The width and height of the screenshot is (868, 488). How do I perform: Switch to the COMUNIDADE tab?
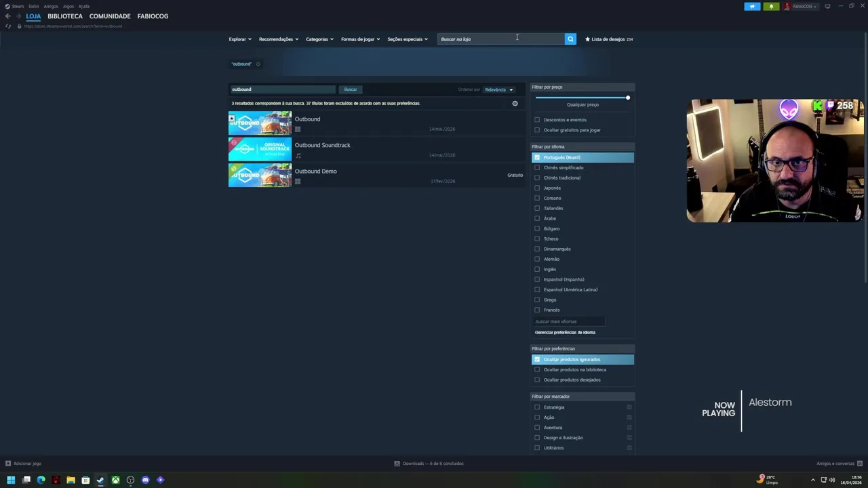[x=110, y=16]
